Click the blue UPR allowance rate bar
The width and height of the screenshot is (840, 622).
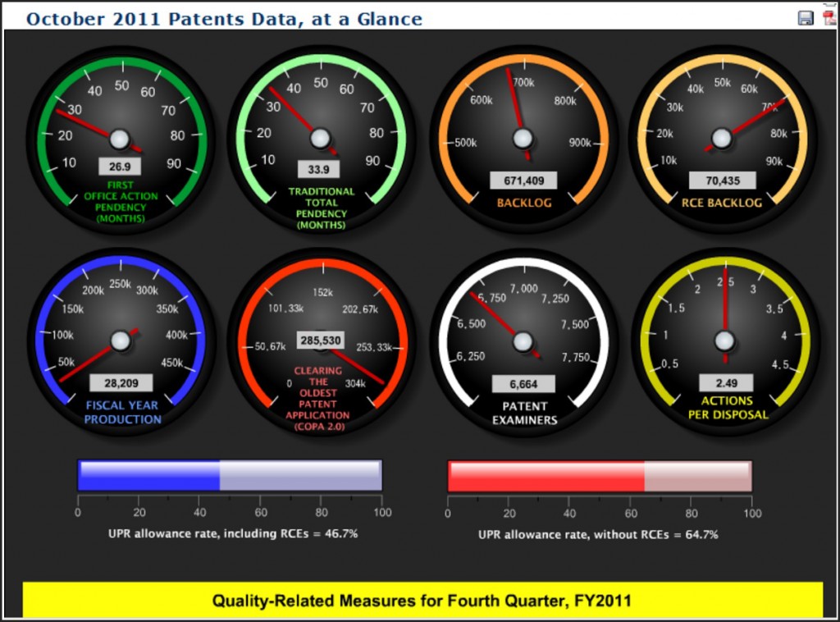[x=230, y=476]
